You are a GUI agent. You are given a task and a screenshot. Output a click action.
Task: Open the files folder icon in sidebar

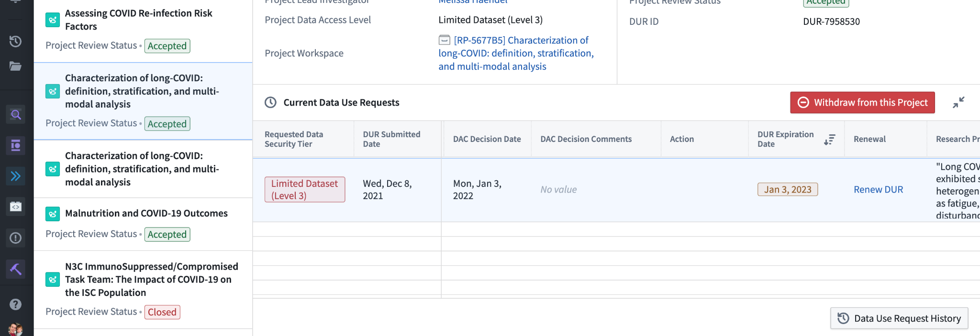pyautogui.click(x=15, y=66)
